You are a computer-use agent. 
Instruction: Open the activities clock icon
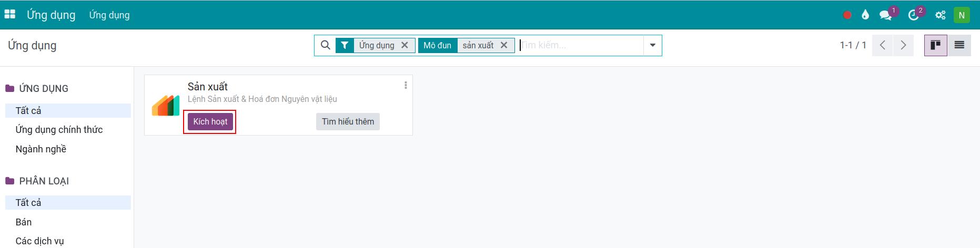[x=914, y=15]
